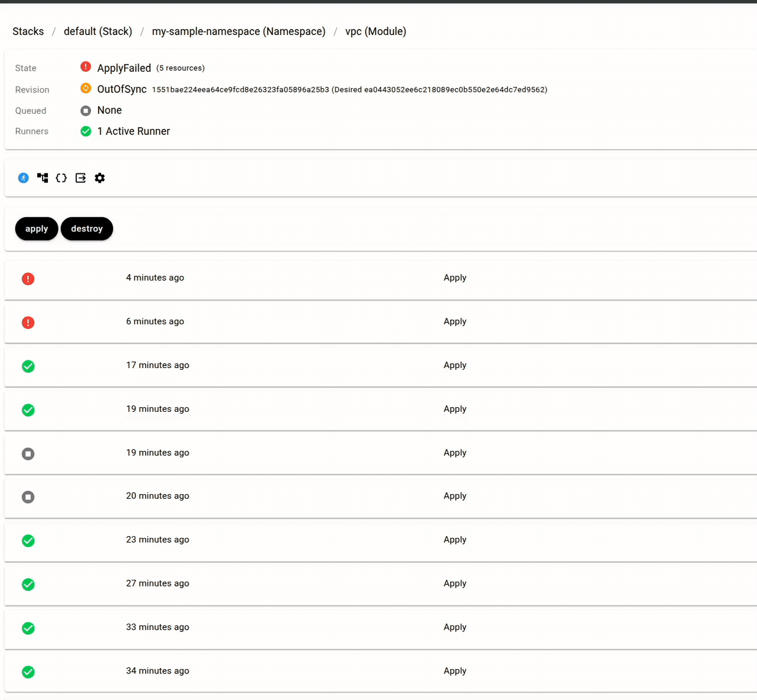This screenshot has width=757, height=700.
Task: Open the runs view via blue runner icon
Action: pos(24,178)
